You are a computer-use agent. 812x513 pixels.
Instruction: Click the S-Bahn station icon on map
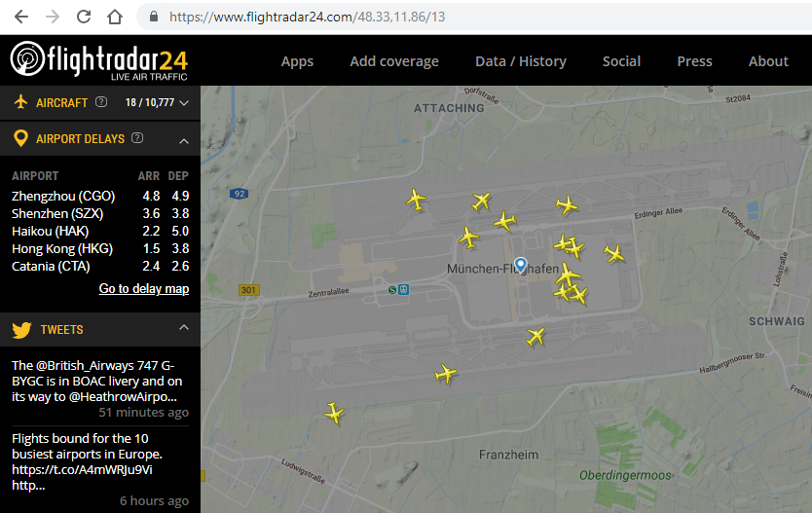[x=392, y=290]
